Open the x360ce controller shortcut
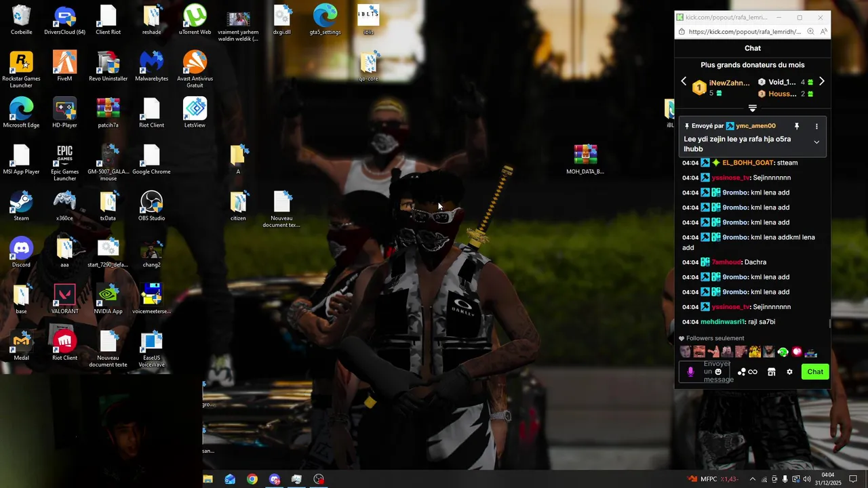 [x=64, y=205]
